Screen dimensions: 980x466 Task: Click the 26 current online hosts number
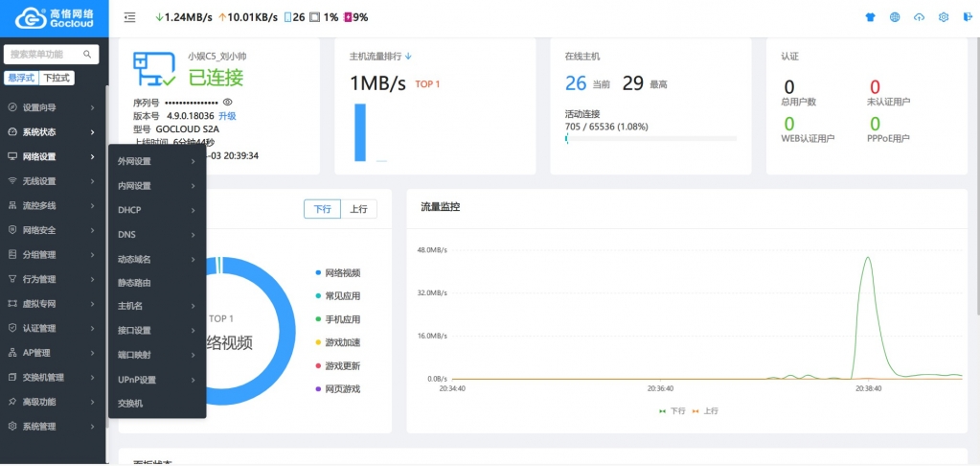pyautogui.click(x=576, y=83)
